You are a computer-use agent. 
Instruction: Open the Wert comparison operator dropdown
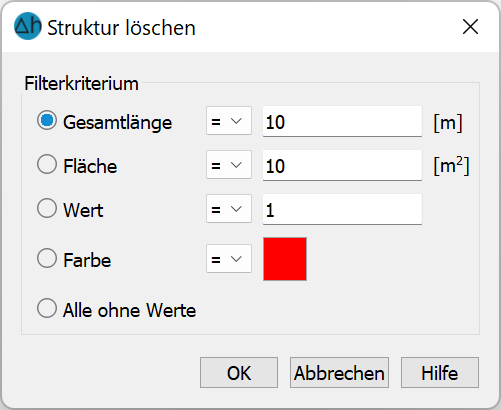229,209
